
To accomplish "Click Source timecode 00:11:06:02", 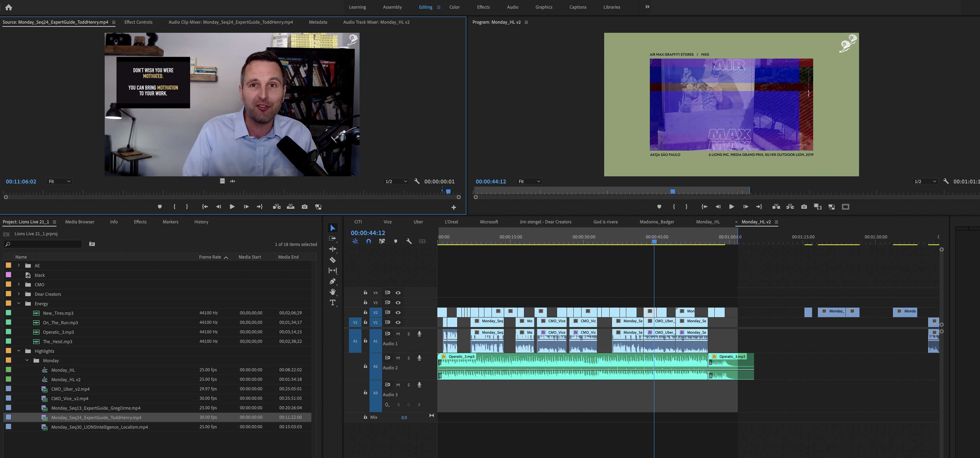I will click(21, 182).
